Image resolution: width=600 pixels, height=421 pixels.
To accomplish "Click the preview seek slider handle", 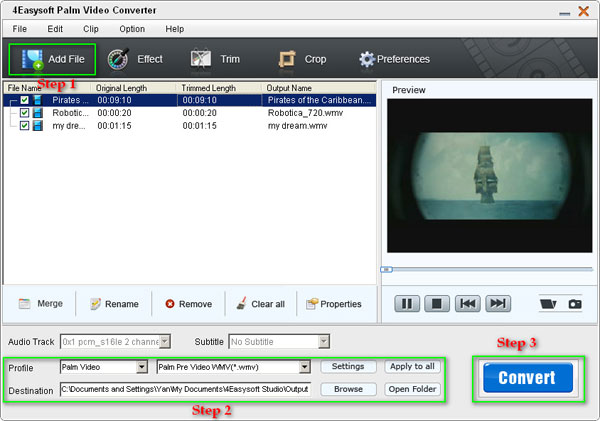I will (x=386, y=269).
